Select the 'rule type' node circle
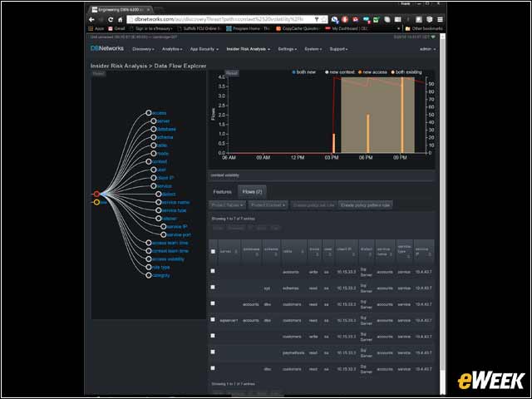Viewport: 532px width, 399px height. pyautogui.click(x=149, y=268)
